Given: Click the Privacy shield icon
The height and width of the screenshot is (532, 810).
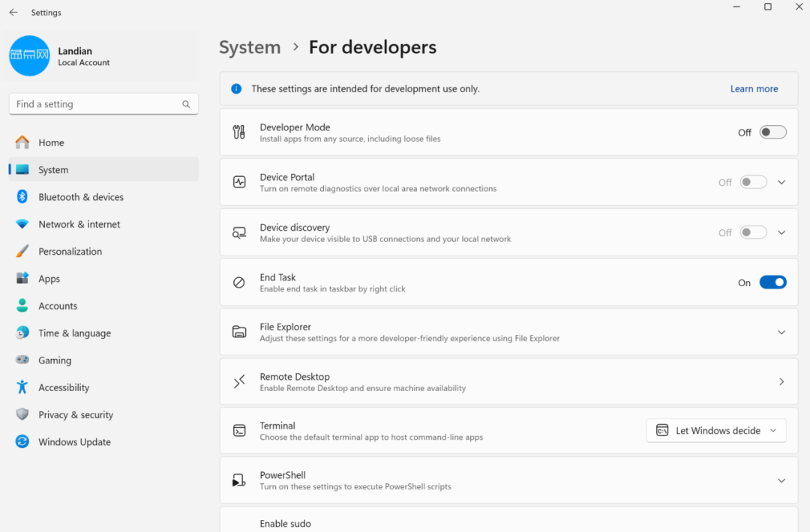Looking at the screenshot, I should [22, 414].
